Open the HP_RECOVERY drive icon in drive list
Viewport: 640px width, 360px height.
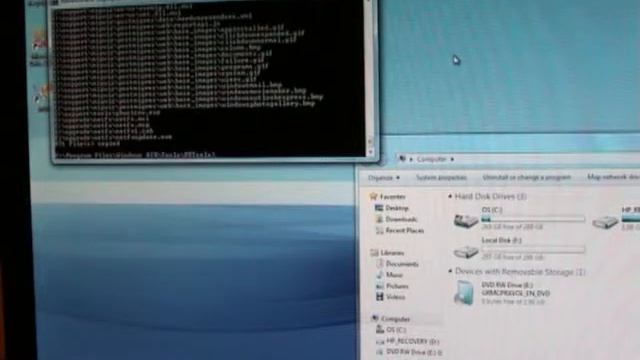605,222
